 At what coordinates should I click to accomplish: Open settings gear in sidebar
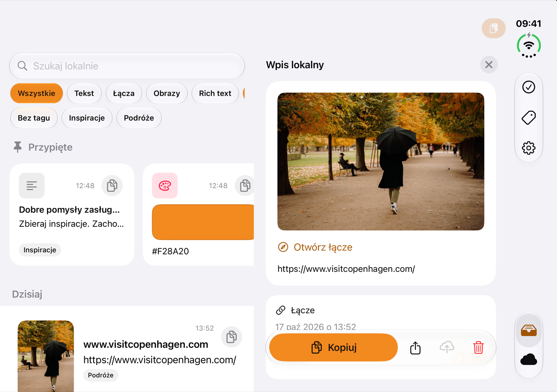click(529, 148)
